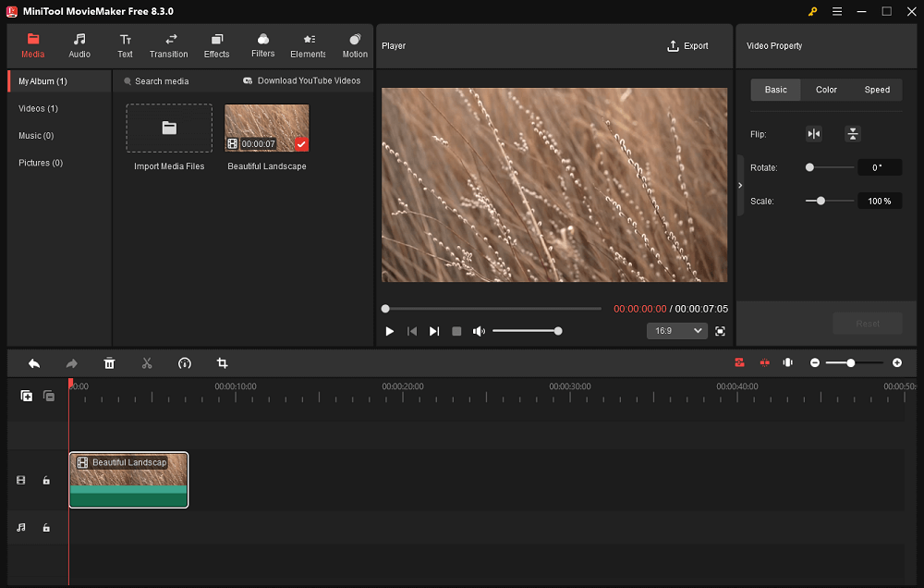Open the Motion tab
924x588 pixels.
pyautogui.click(x=355, y=45)
